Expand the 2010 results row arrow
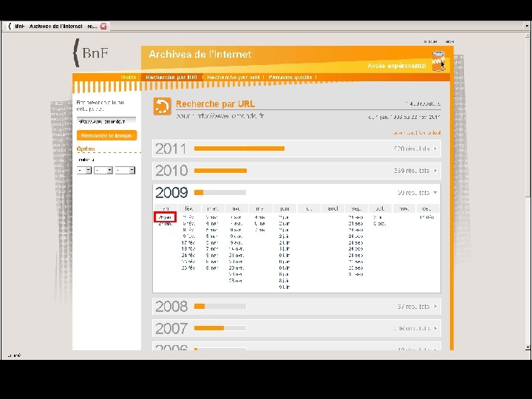The width and height of the screenshot is (532, 399). [435, 171]
